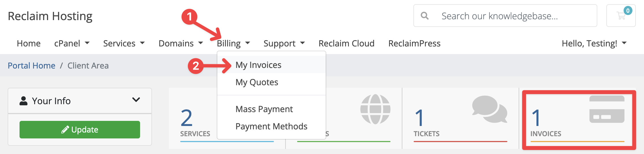
Task: Click the shopping cart icon
Action: [621, 16]
